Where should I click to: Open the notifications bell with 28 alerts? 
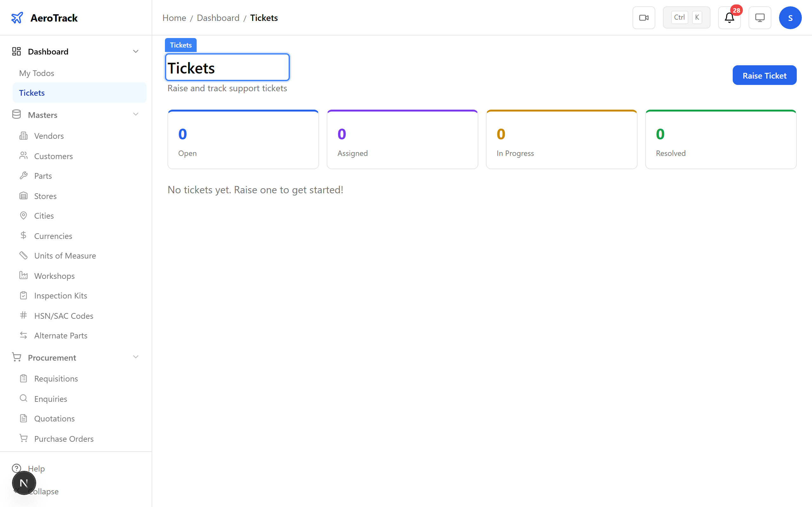(729, 18)
